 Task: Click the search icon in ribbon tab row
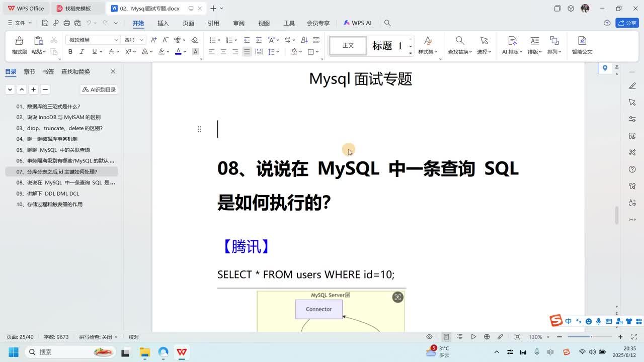point(387,23)
